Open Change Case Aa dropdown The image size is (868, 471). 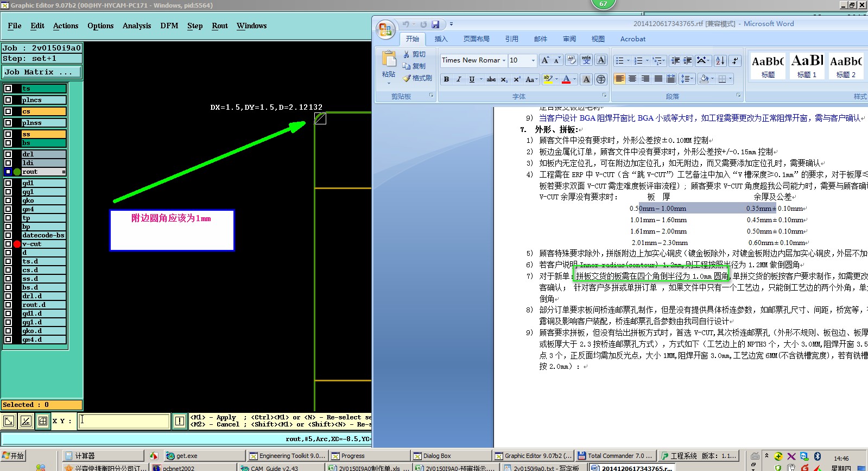click(x=531, y=79)
